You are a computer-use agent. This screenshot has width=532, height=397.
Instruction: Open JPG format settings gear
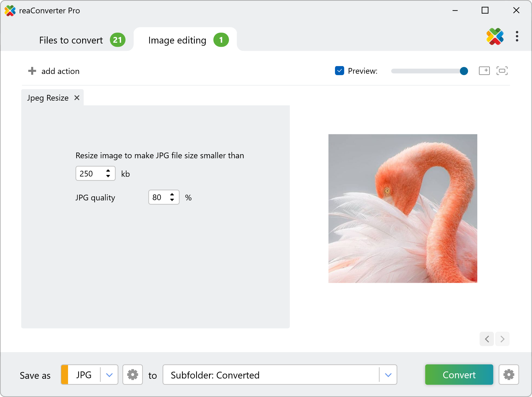tap(133, 375)
